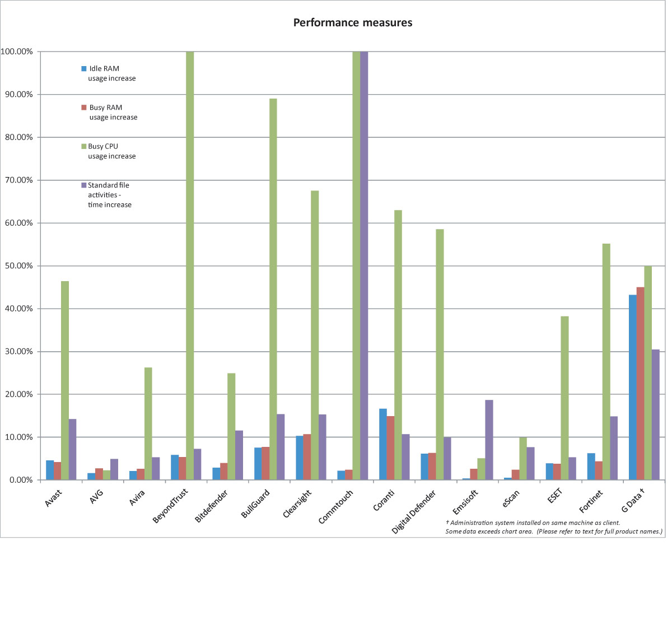Select the Digital Defender x-axis category label
The width and height of the screenshot is (672, 625).
pyautogui.click(x=414, y=511)
